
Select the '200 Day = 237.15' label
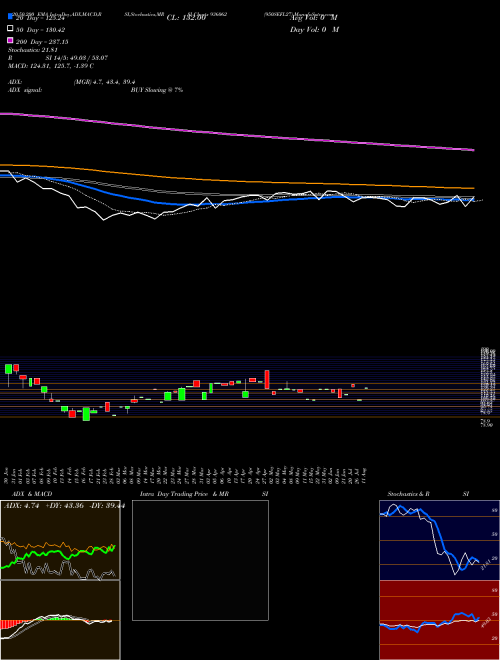click(x=42, y=42)
